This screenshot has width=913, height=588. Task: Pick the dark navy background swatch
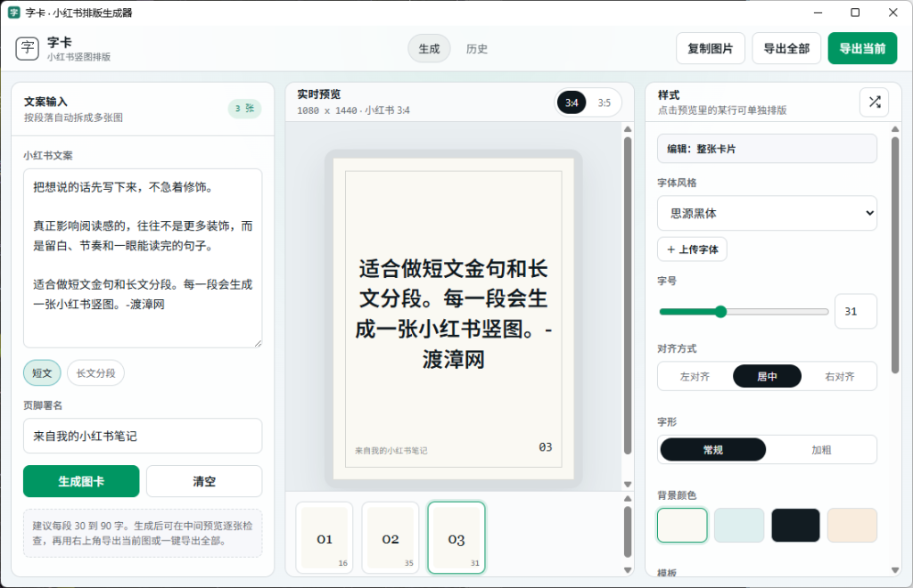(x=795, y=525)
